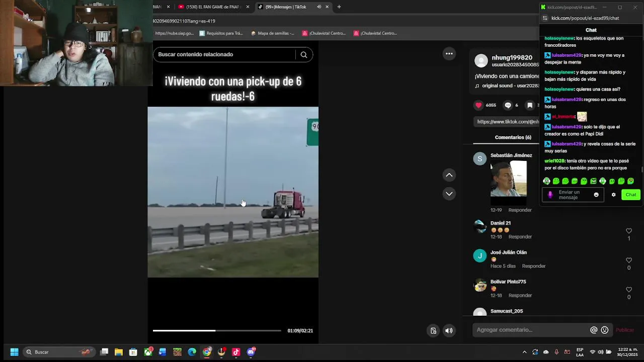The width and height of the screenshot is (644, 362).
Task: Expand hidden system tray icons chevron
Action: pos(524,352)
